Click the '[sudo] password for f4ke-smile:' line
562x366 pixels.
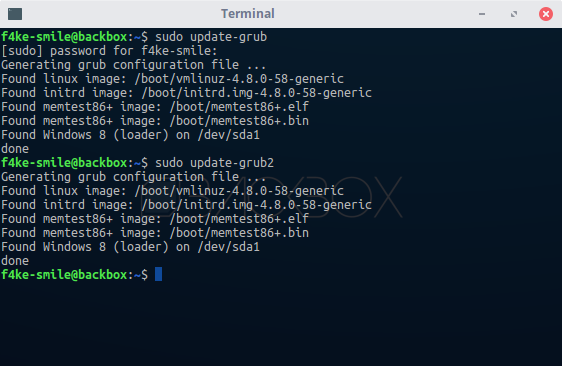[x=109, y=51]
